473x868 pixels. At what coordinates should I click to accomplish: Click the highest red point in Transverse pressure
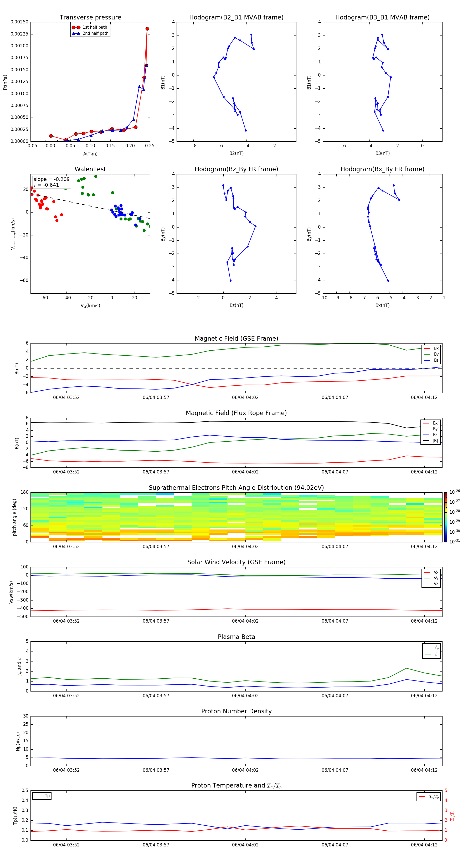(x=147, y=29)
